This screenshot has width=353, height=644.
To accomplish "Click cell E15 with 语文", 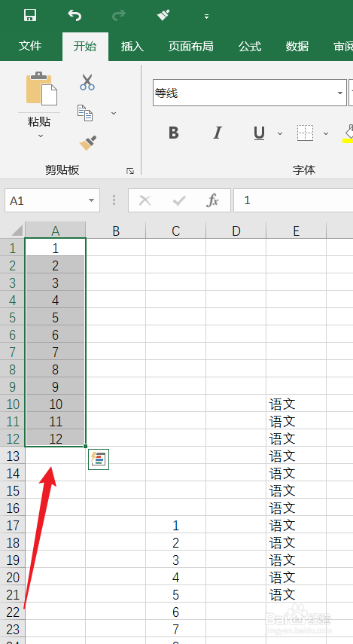I will click(x=296, y=490).
